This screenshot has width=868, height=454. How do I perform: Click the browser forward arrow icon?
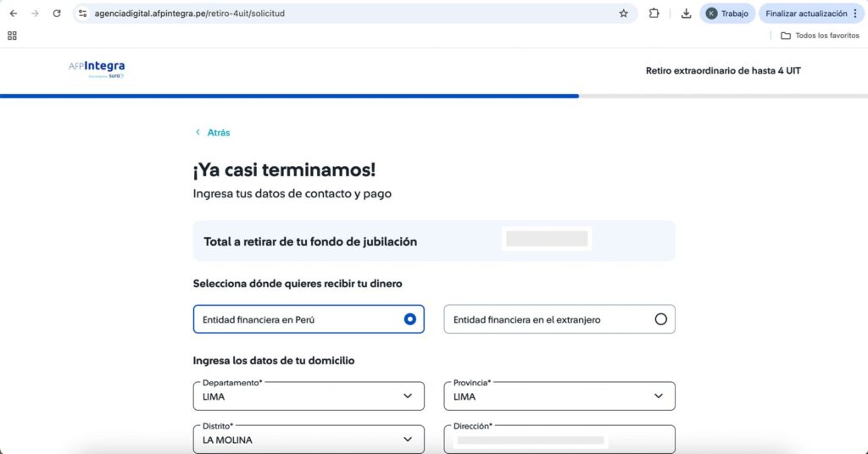click(35, 14)
